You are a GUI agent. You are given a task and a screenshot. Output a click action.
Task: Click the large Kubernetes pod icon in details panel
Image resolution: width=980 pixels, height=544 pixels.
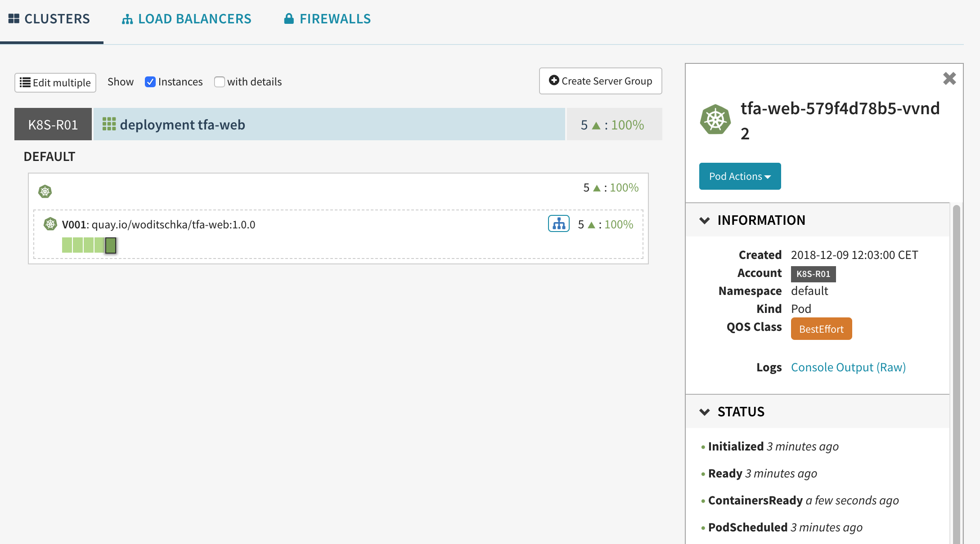(715, 120)
